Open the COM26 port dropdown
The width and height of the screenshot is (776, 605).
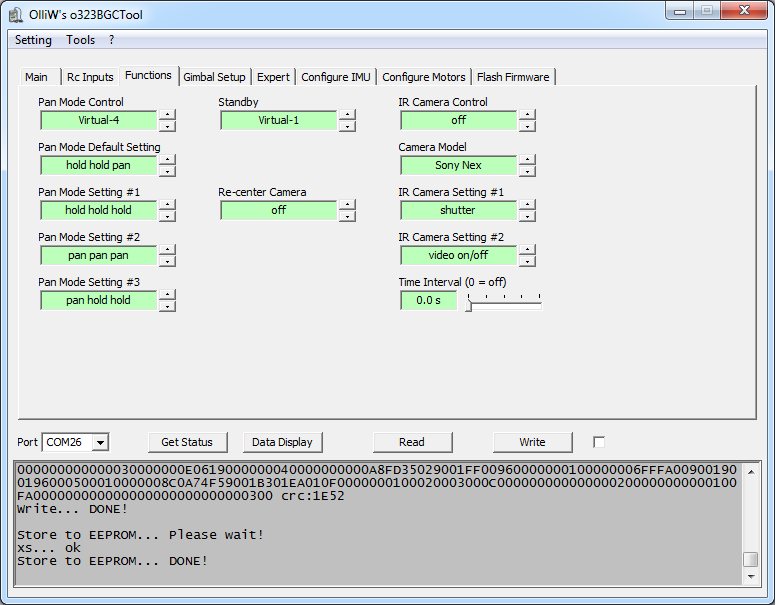pos(100,442)
